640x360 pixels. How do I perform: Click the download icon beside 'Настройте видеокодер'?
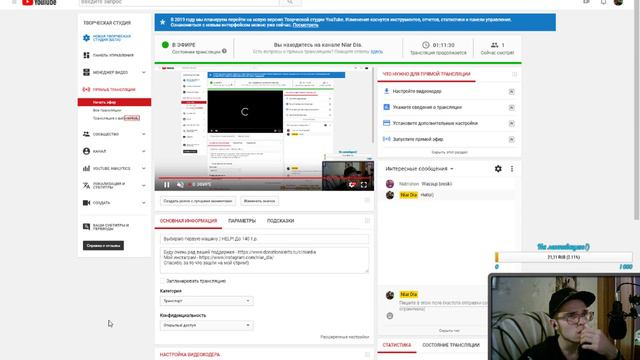386,91
